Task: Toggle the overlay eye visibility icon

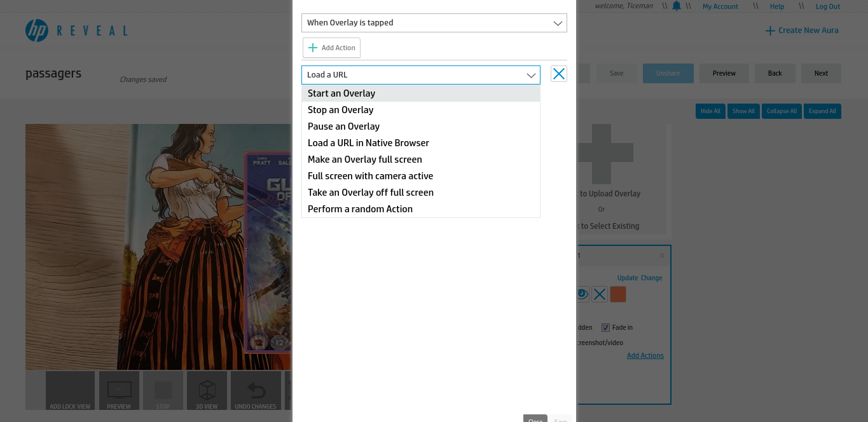Action: 582,294
